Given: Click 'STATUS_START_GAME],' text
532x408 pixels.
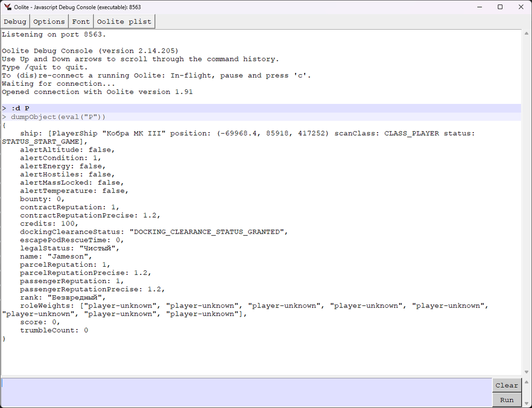Looking at the screenshot, I should [45, 142].
